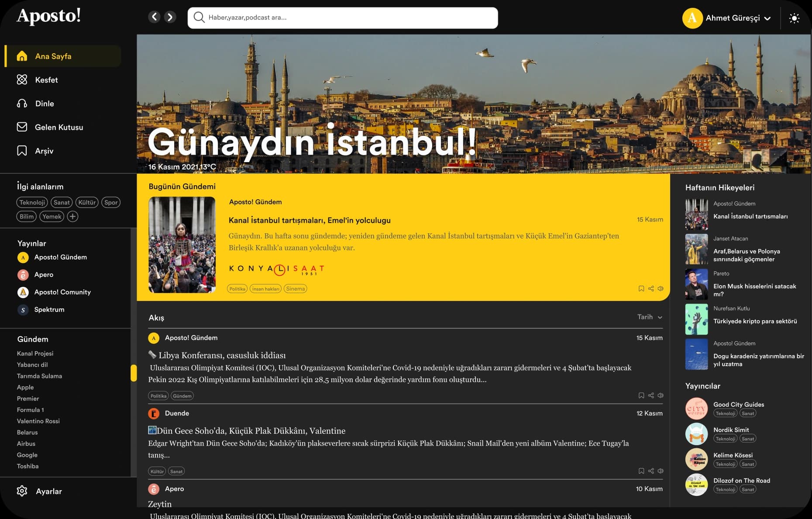Open the Arşiv bookmarks section

click(x=35, y=151)
